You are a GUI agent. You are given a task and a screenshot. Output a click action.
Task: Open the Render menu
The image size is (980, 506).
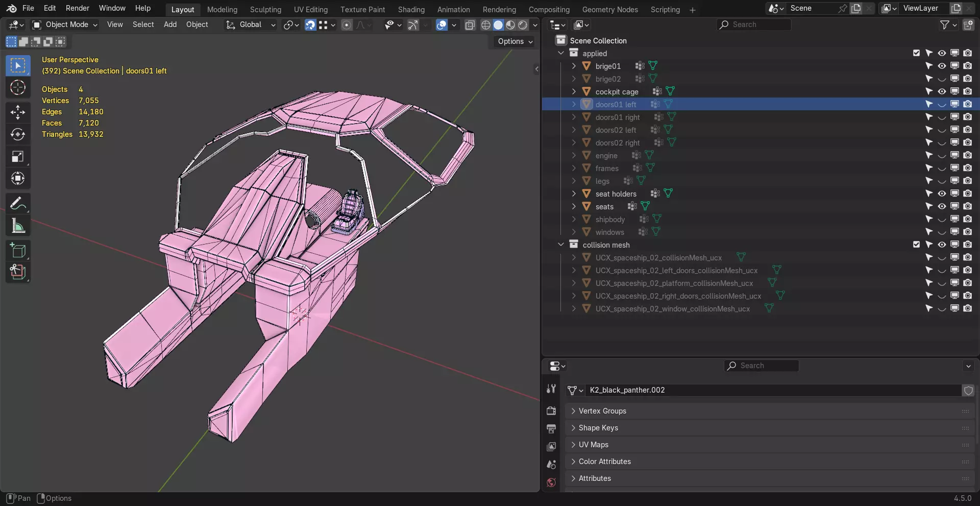(78, 8)
